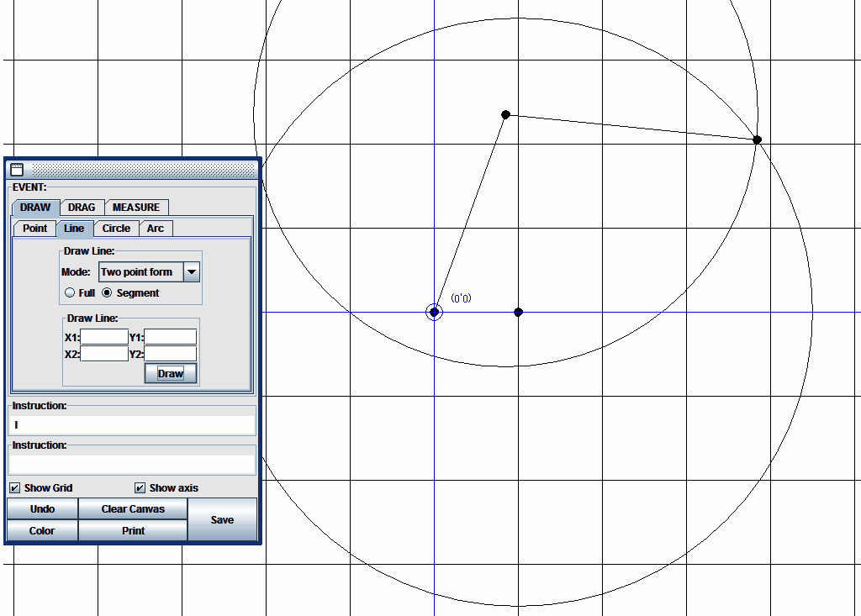Open the MEASURE tab
The height and width of the screenshot is (616, 861).
click(136, 208)
